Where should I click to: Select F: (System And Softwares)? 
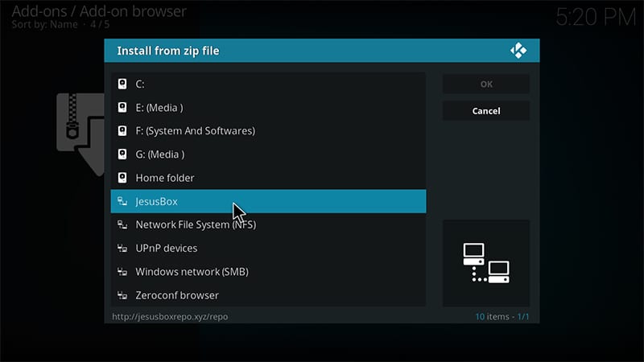(x=268, y=131)
